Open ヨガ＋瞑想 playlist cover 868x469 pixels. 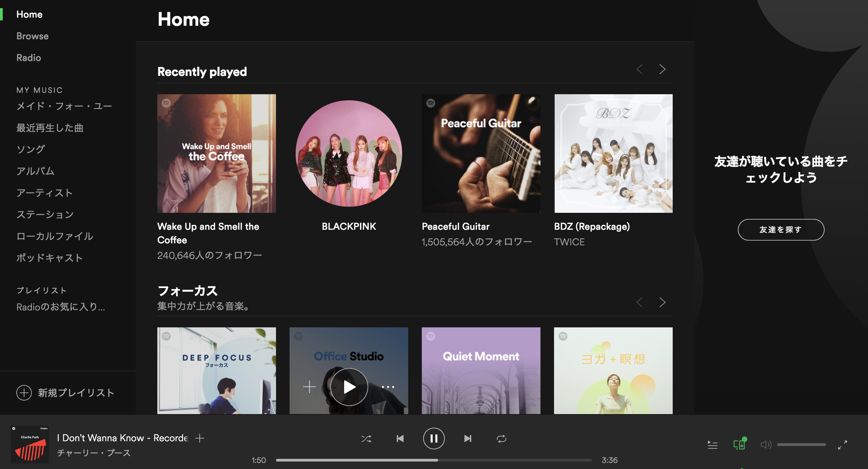[613, 371]
